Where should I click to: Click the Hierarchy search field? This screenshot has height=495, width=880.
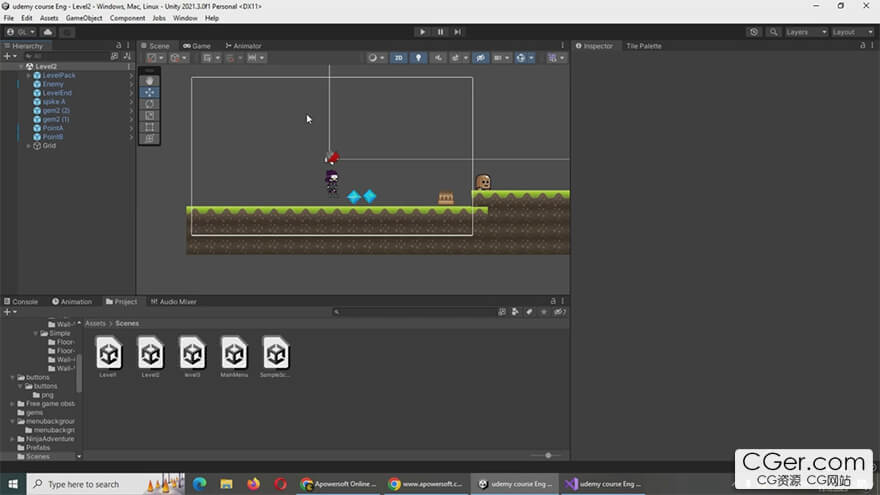click(x=65, y=56)
